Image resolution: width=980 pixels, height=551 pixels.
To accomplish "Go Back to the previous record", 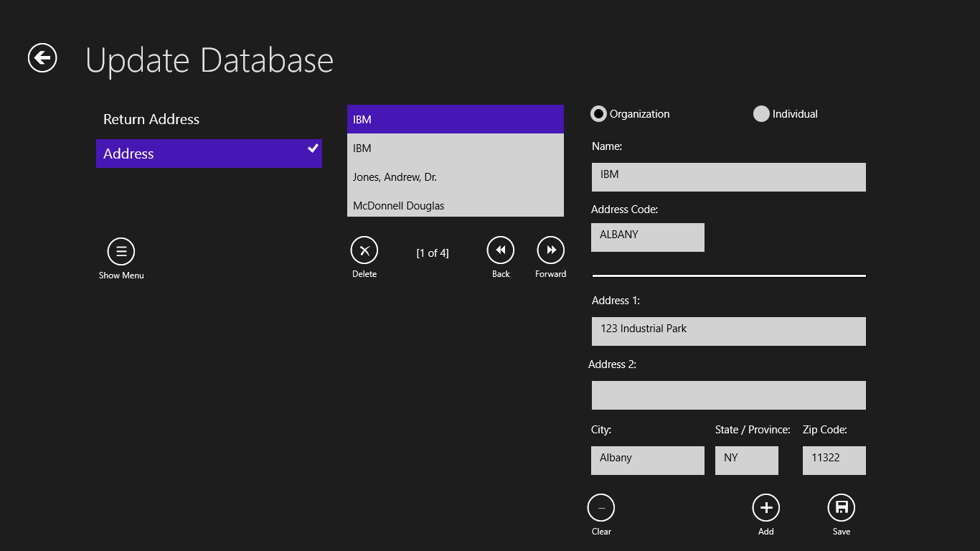I will pos(500,249).
